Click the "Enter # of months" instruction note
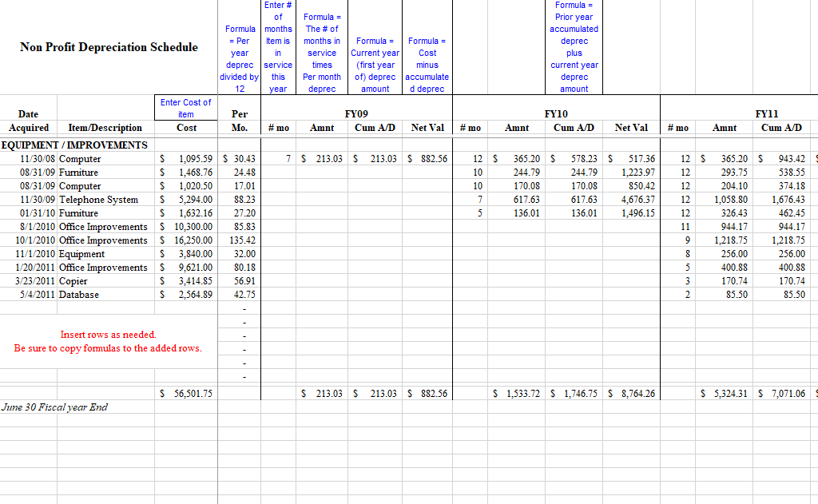818x504 pixels. 278,47
